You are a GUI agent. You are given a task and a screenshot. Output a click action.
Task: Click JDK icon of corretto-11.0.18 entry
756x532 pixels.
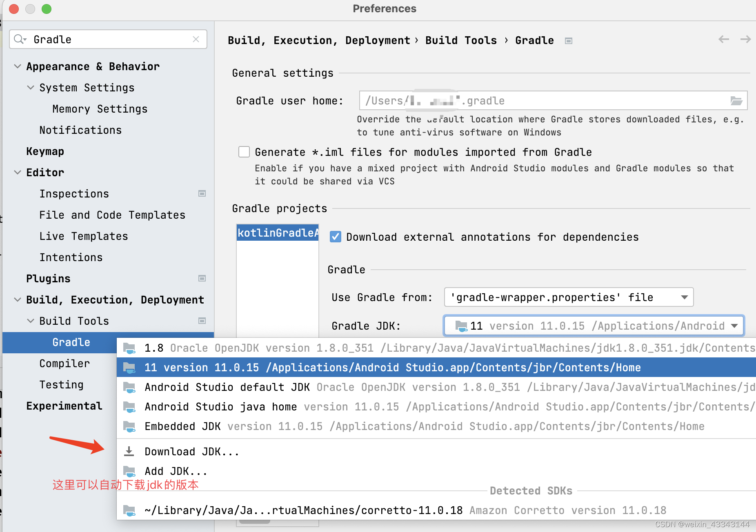pyautogui.click(x=129, y=510)
